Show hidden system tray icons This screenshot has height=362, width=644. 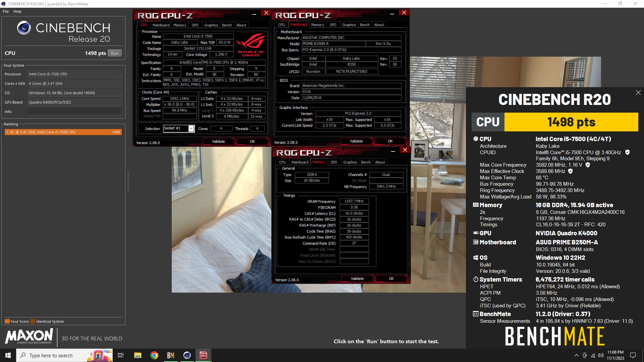(x=577, y=355)
